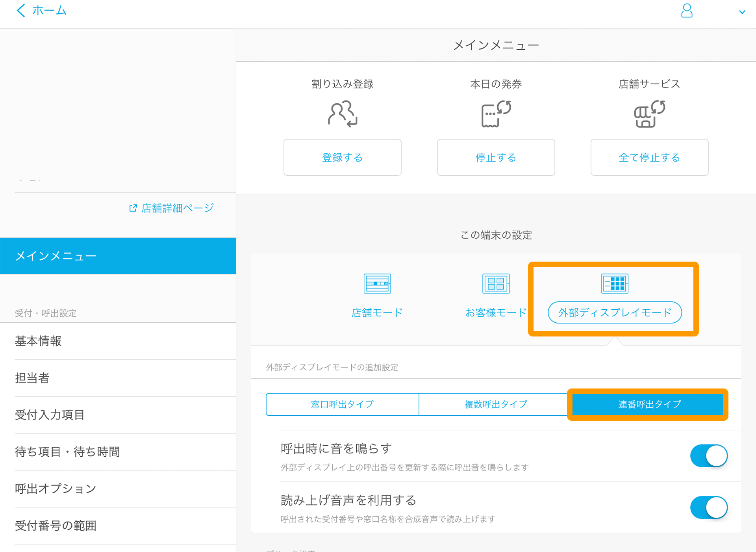
Task: Go back using the ホーム chevron icon
Action: [x=21, y=11]
